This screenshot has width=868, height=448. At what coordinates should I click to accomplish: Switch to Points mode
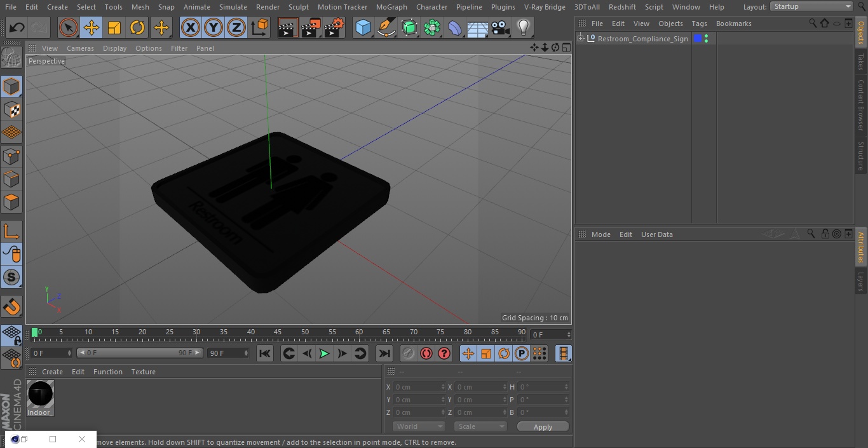point(11,156)
